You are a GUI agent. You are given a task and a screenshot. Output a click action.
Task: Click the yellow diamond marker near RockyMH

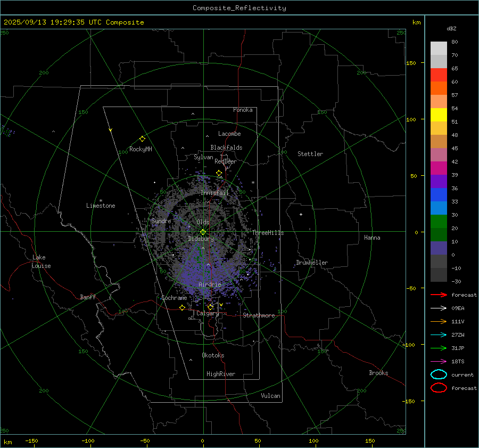pyautogui.click(x=142, y=139)
